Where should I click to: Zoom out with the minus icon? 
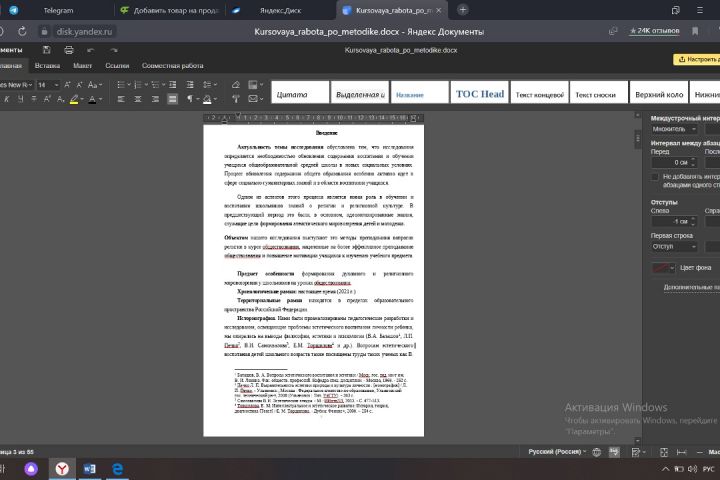click(x=699, y=452)
